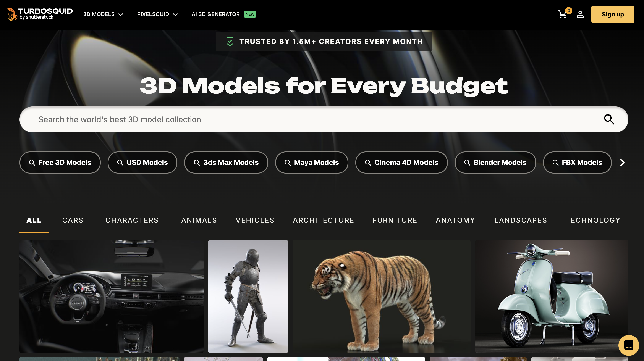Screen dimensions: 644x361
Task: Switch to the Technology tab
Action: point(593,220)
